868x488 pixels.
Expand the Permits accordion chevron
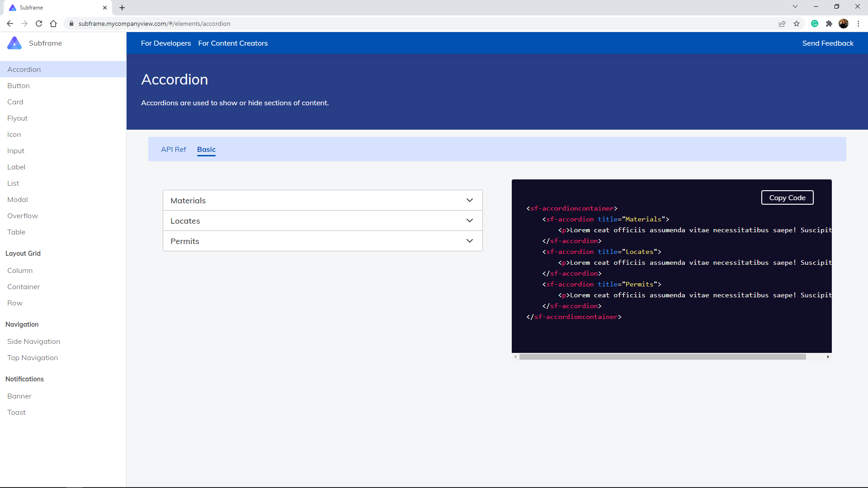pyautogui.click(x=470, y=241)
